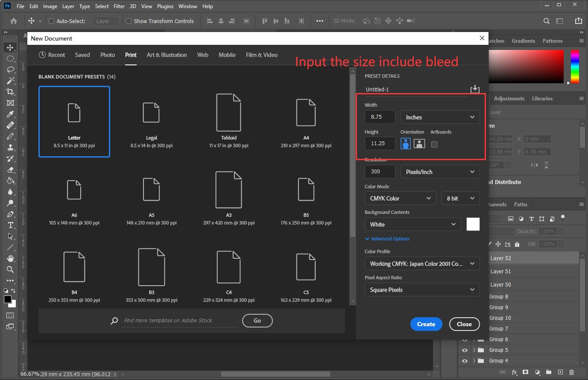Select the Crop tool

pyautogui.click(x=10, y=92)
